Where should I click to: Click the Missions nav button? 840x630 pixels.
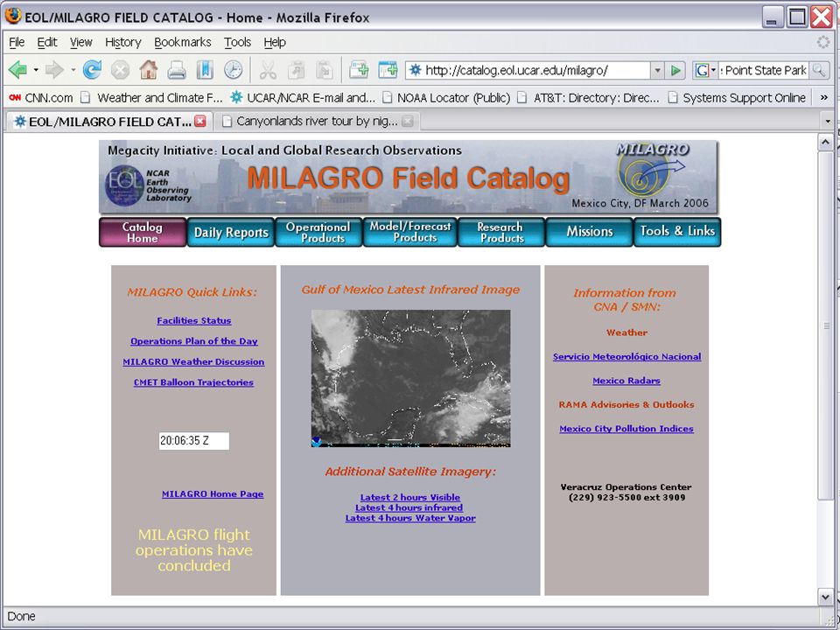pos(589,232)
